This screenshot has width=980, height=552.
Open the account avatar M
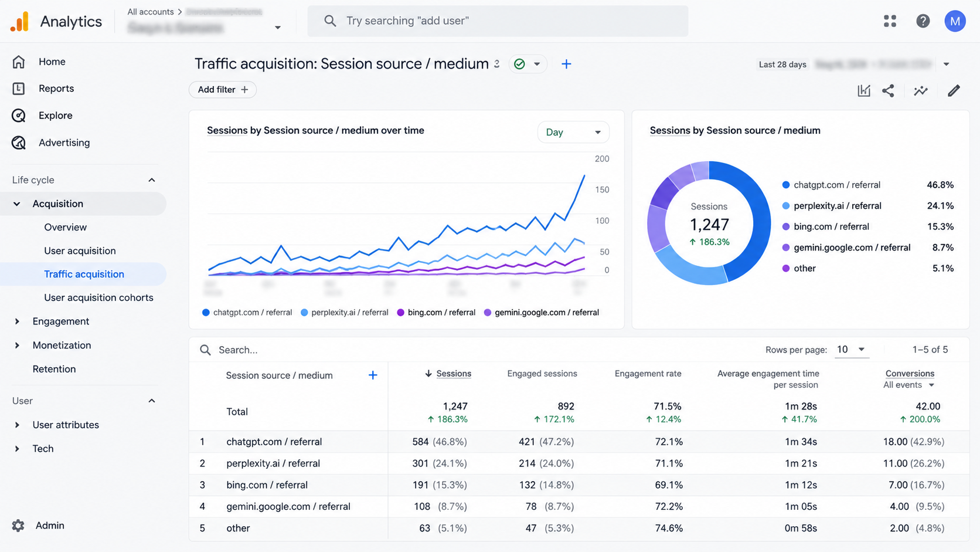(x=955, y=21)
